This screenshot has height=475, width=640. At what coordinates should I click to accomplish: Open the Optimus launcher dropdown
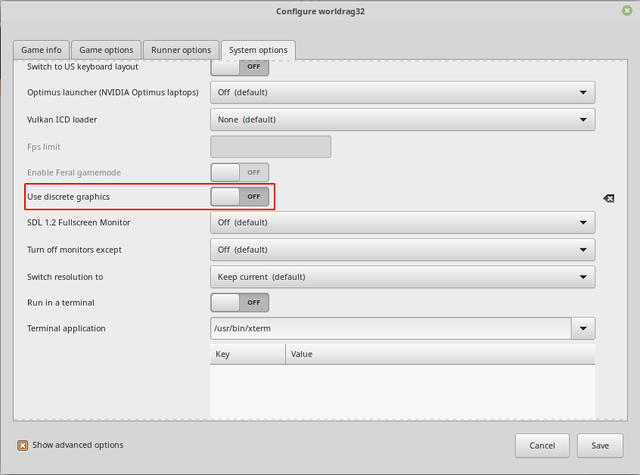coord(402,93)
